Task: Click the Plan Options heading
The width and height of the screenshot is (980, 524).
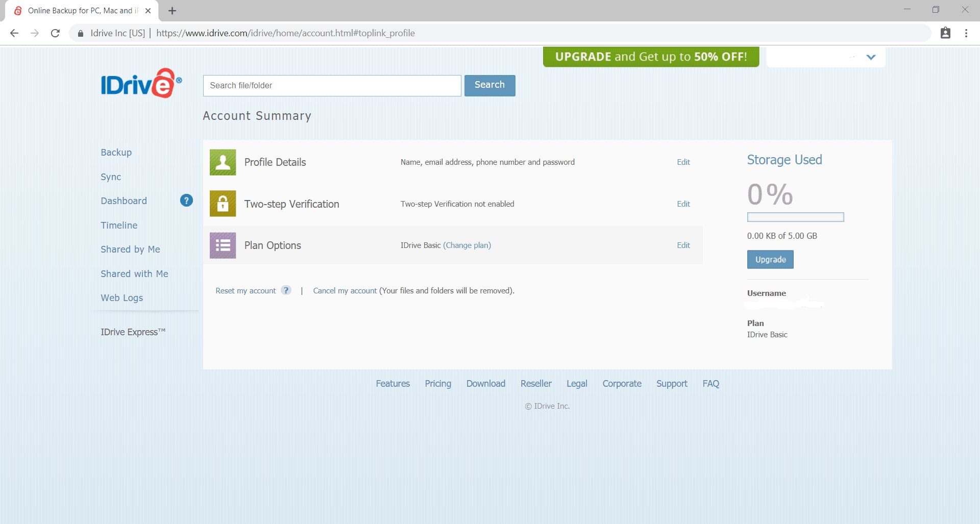Action: (x=273, y=245)
